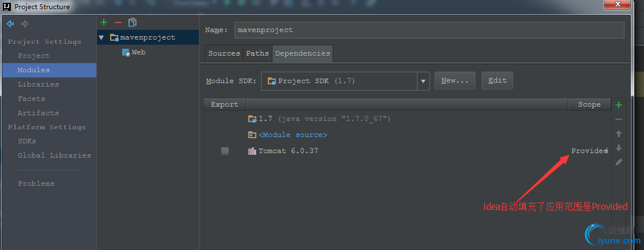The height and width of the screenshot is (250, 644).
Task: Collapse the mavenproject tree node
Action: tap(102, 38)
